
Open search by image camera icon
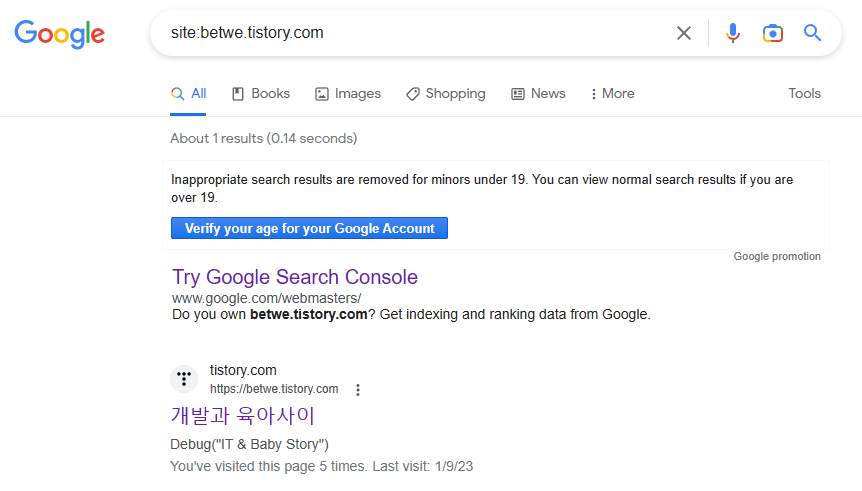pos(772,33)
